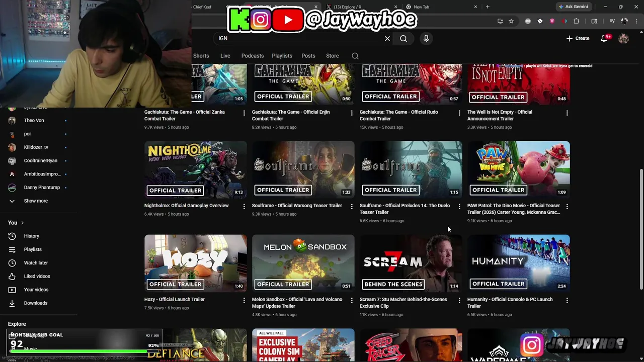Open the account avatar menu
Image resolution: width=644 pixels, height=362 pixels.
623,38
